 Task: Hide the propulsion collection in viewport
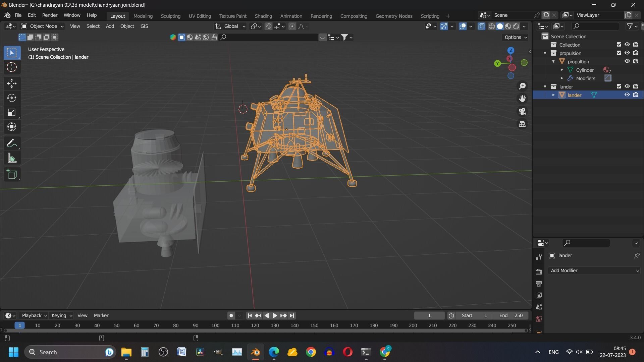[627, 53]
